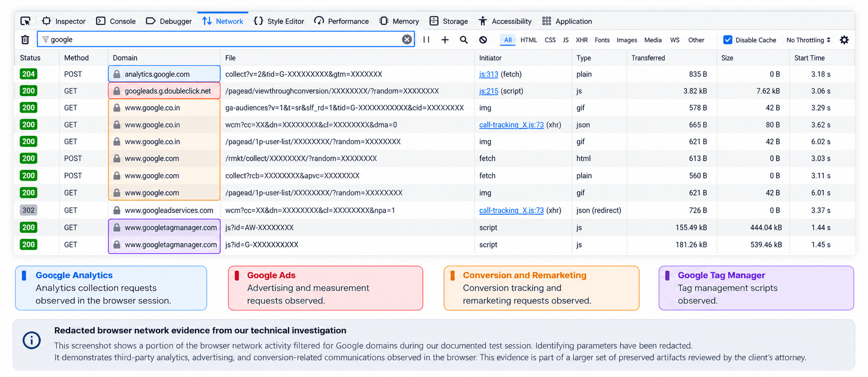Open the js:215 initiator link
The width and height of the screenshot is (868, 377).
pos(488,91)
